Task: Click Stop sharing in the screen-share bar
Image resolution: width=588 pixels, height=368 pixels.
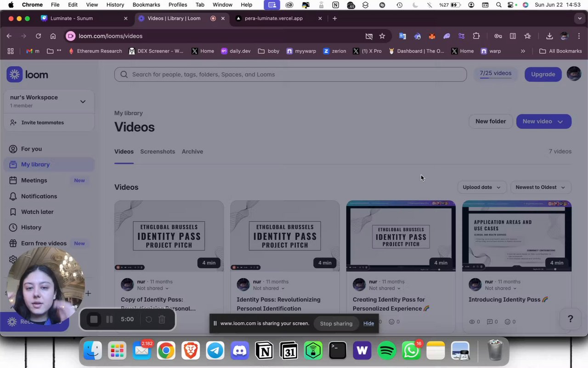Action: pyautogui.click(x=336, y=323)
